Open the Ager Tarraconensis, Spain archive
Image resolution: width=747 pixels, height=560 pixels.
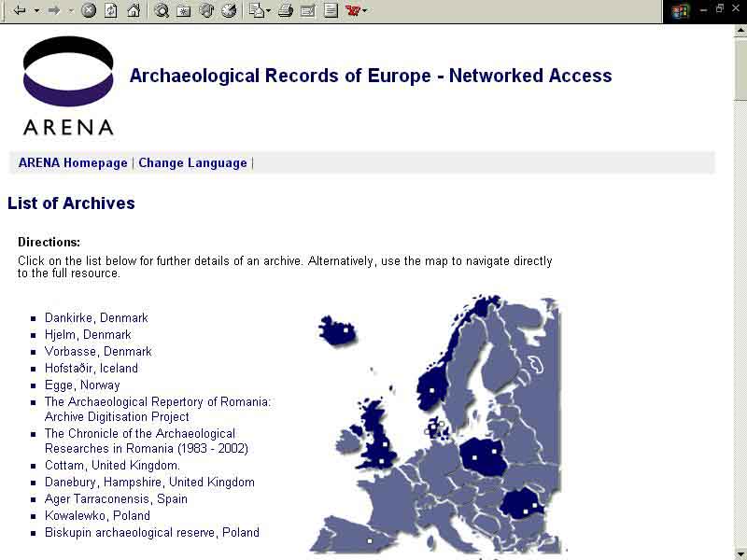coord(116,499)
